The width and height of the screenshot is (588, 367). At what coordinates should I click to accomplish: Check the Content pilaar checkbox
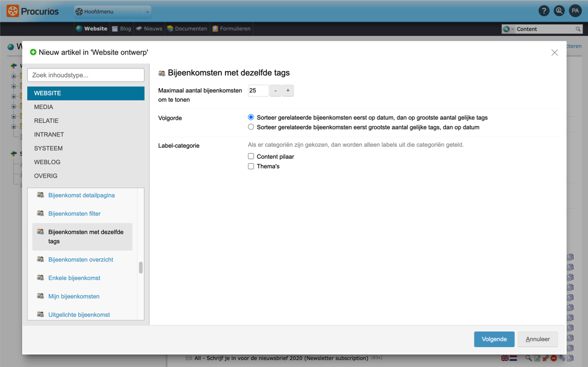251,156
